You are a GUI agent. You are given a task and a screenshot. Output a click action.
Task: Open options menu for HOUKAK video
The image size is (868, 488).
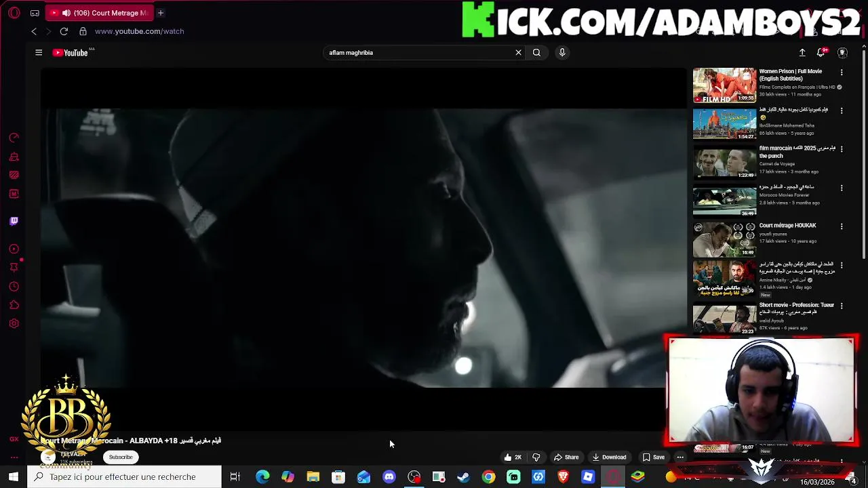(842, 226)
